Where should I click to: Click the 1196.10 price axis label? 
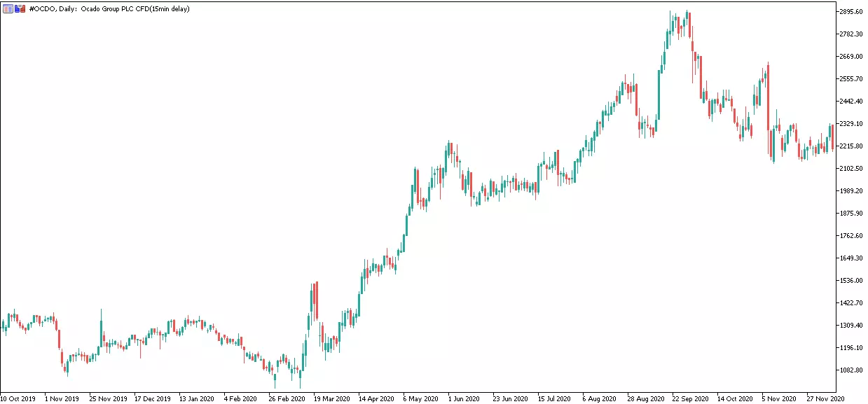click(851, 348)
